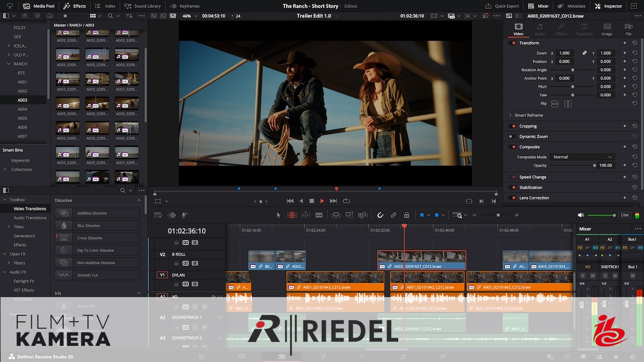Link zoom X and Y chain icon
This screenshot has width=644, height=362.
coord(584,53)
